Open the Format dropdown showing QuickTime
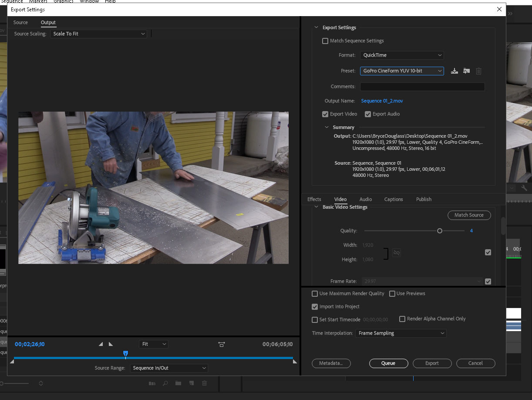Image resolution: width=532 pixels, height=400 pixels. [402, 55]
